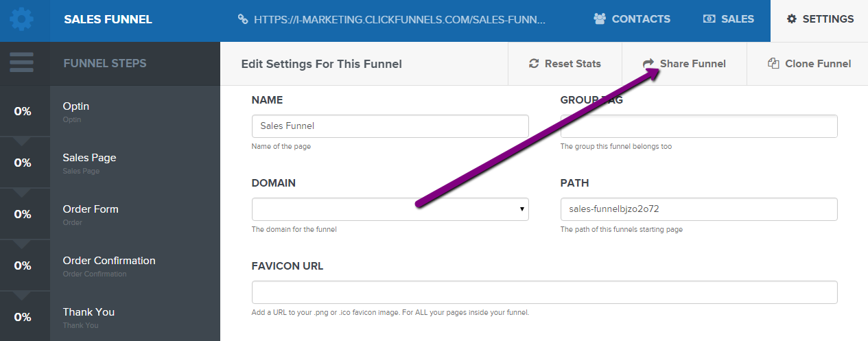The height and width of the screenshot is (341, 868).
Task: Click the Reset Stats refresh icon
Action: coord(534,64)
